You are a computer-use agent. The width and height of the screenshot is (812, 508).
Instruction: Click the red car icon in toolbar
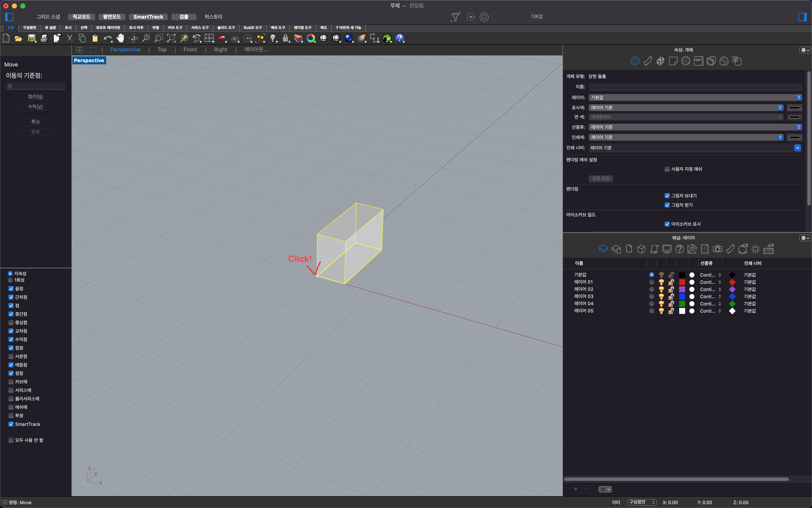tap(222, 38)
